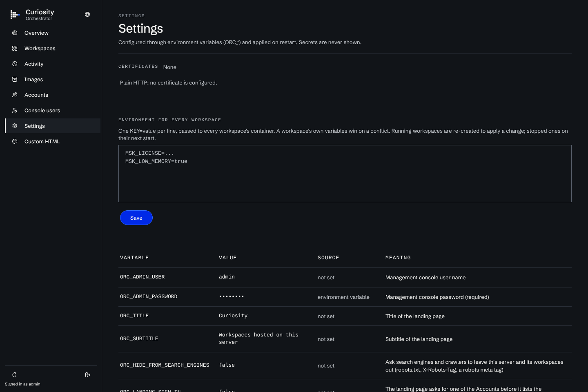The height and width of the screenshot is (392, 588).
Task: Click "Plain HTTP: no certificate is configured."
Action: coord(169,83)
